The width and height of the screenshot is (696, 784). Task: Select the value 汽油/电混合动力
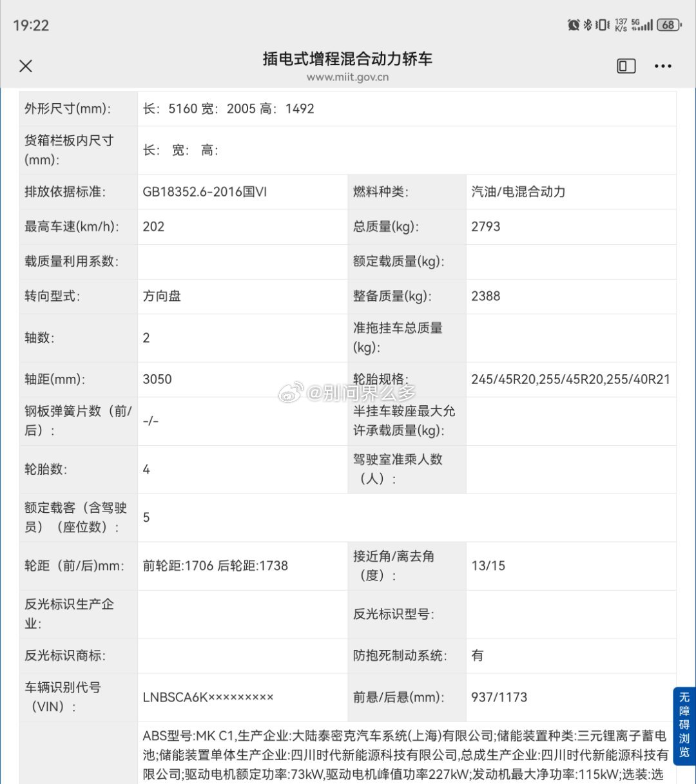518,191
